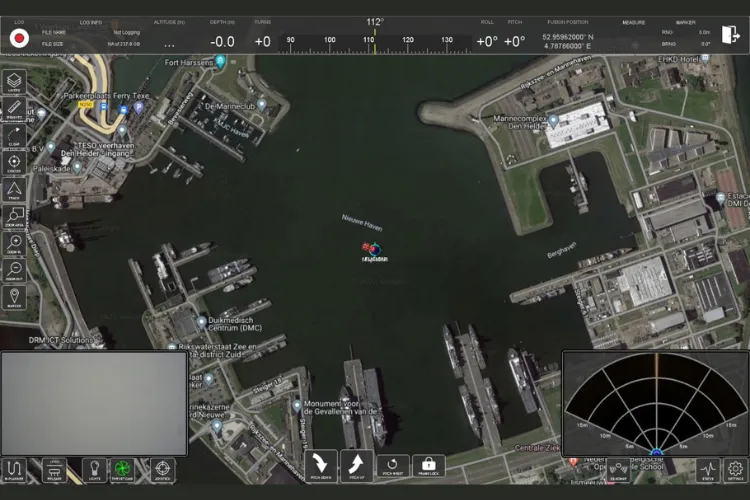This screenshot has height=500, width=750.
Task: Center the map with the Center tool
Action: (x=14, y=163)
